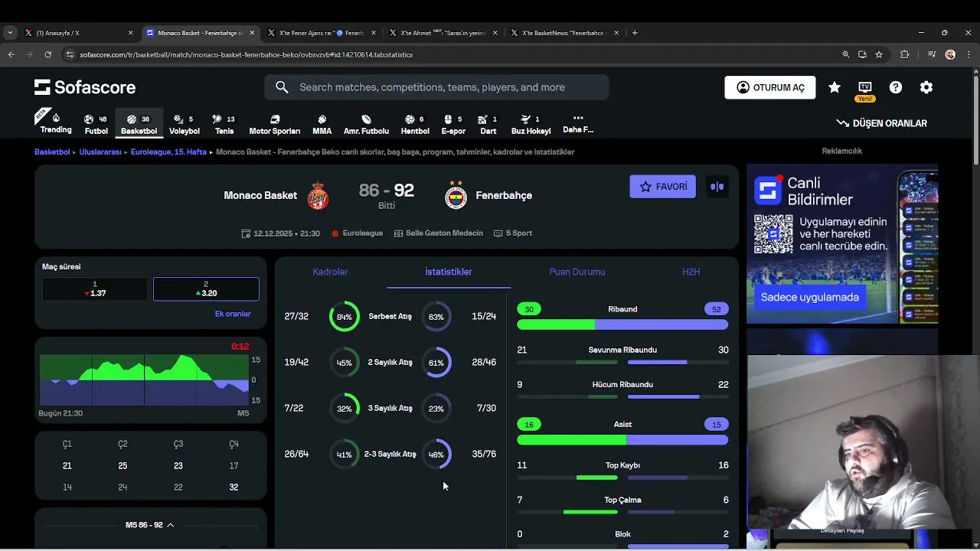The height and width of the screenshot is (551, 980).
Task: Open the MMA sport category
Action: 322,124
